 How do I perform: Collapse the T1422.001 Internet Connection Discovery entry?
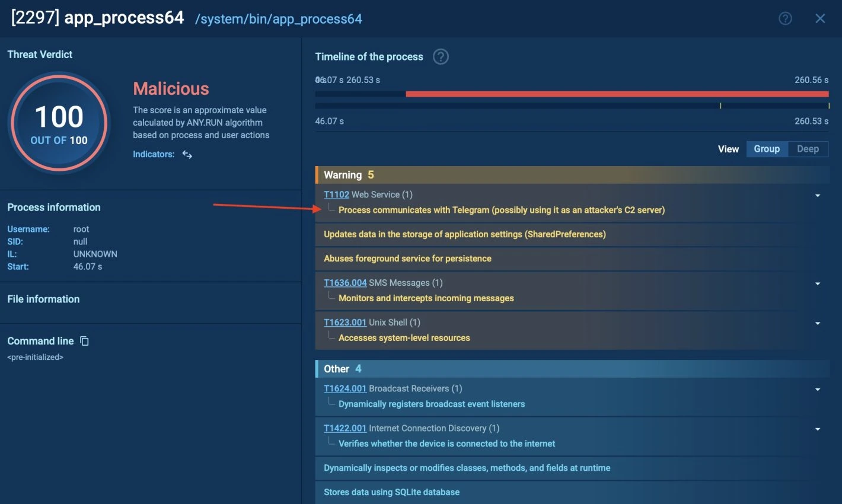[x=818, y=429]
